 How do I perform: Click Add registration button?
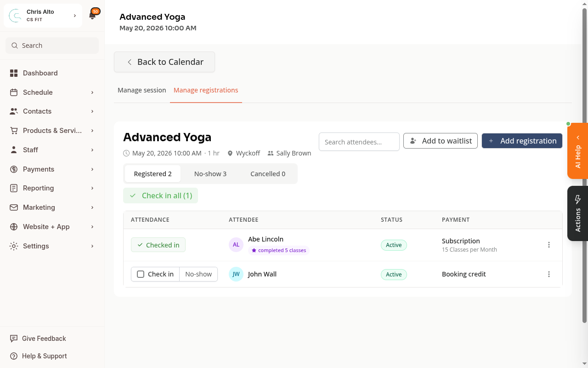pyautogui.click(x=522, y=141)
